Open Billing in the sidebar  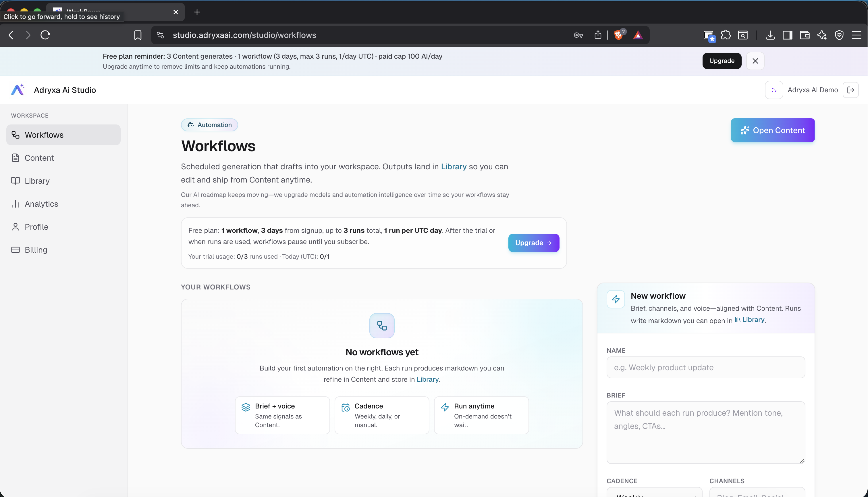coord(63,250)
